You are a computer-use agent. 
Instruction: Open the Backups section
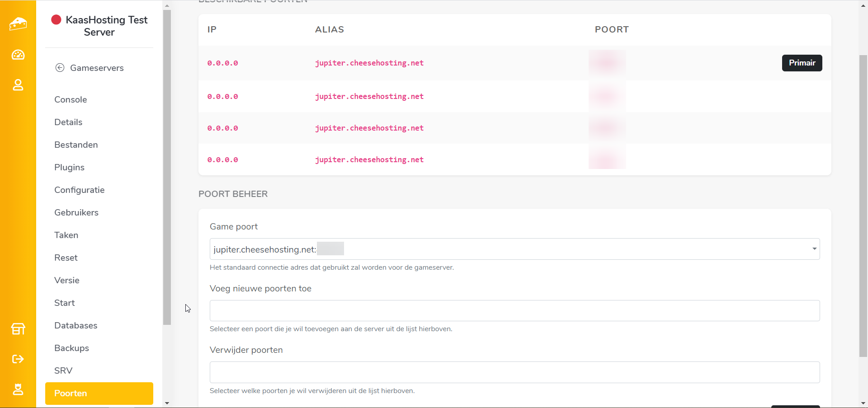tap(71, 348)
